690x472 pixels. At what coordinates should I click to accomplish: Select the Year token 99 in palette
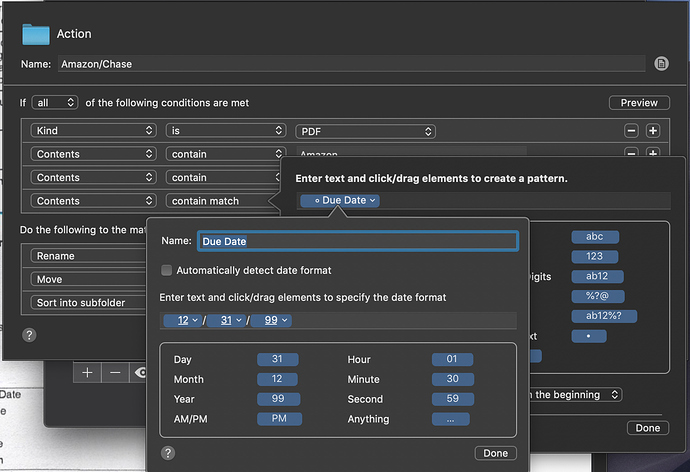(x=279, y=399)
